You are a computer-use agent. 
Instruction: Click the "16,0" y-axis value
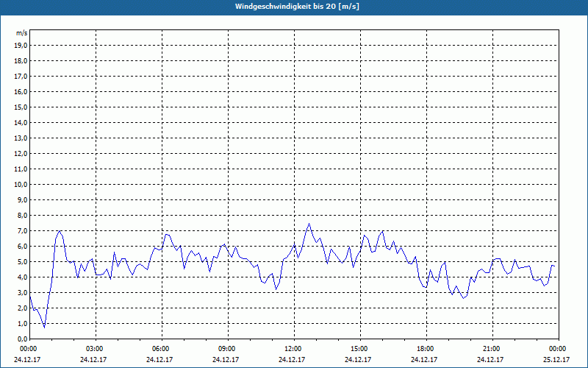21,91
